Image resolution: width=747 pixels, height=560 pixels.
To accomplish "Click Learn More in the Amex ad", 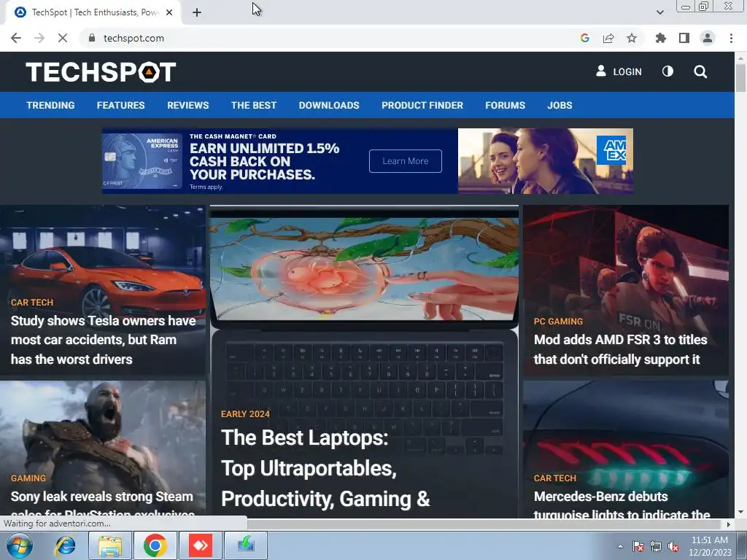I will (x=406, y=161).
